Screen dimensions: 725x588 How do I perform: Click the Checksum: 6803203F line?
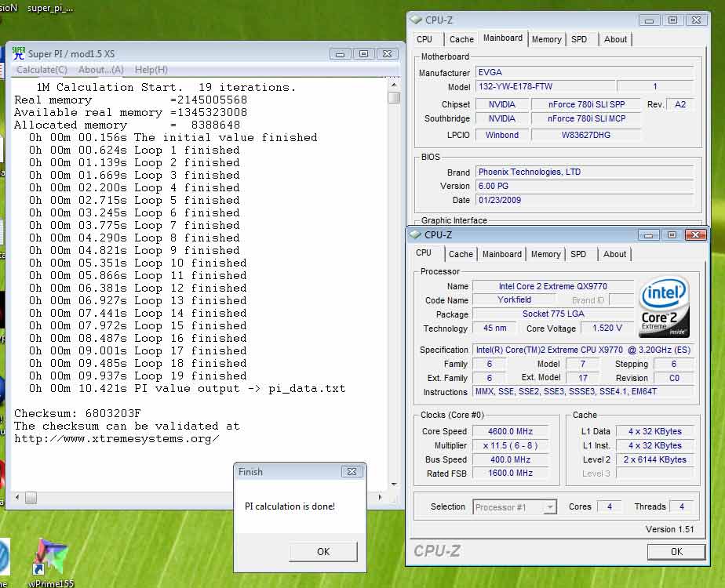(77, 413)
